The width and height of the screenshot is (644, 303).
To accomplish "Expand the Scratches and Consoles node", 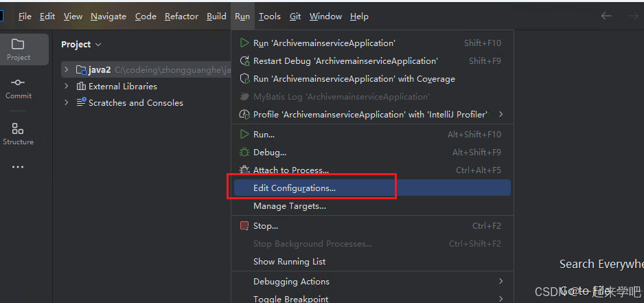I will (66, 102).
